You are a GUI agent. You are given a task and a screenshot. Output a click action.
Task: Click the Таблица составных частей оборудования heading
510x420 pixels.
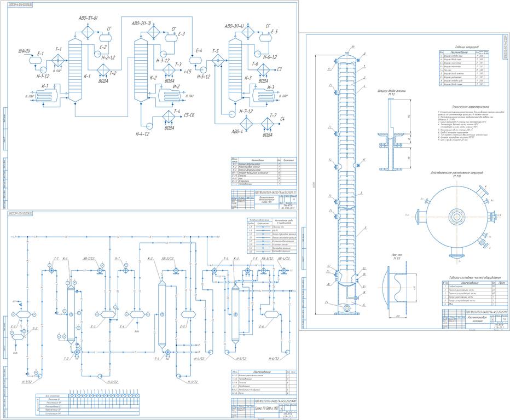pyautogui.click(x=475, y=278)
